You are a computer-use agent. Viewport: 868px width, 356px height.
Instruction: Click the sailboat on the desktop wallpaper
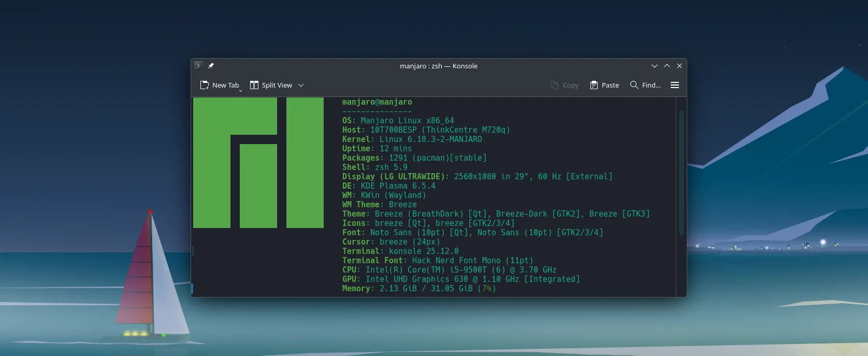point(150,280)
